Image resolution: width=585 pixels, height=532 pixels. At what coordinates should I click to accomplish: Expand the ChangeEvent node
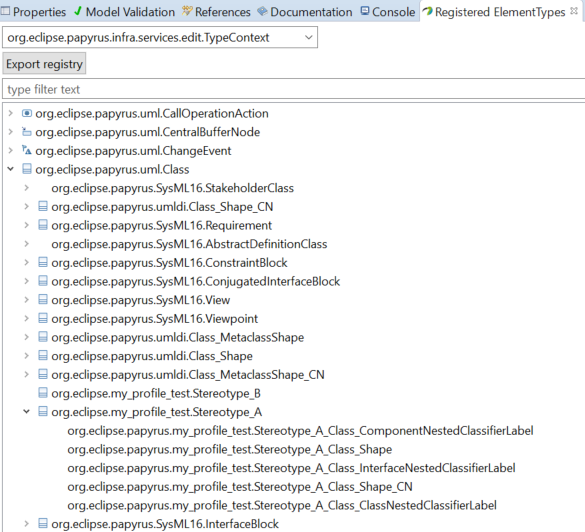coord(10,150)
